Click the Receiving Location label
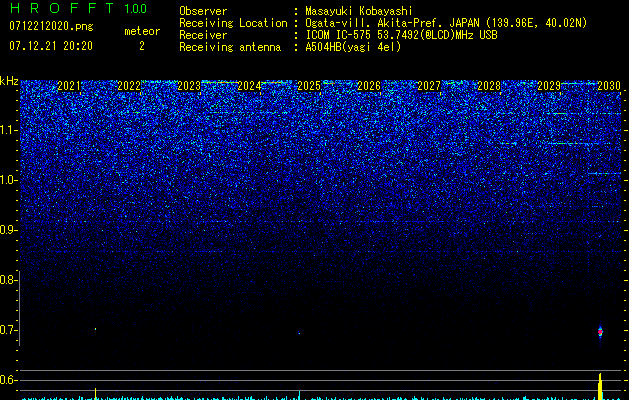Screen dimensions: 629x400 (233, 23)
